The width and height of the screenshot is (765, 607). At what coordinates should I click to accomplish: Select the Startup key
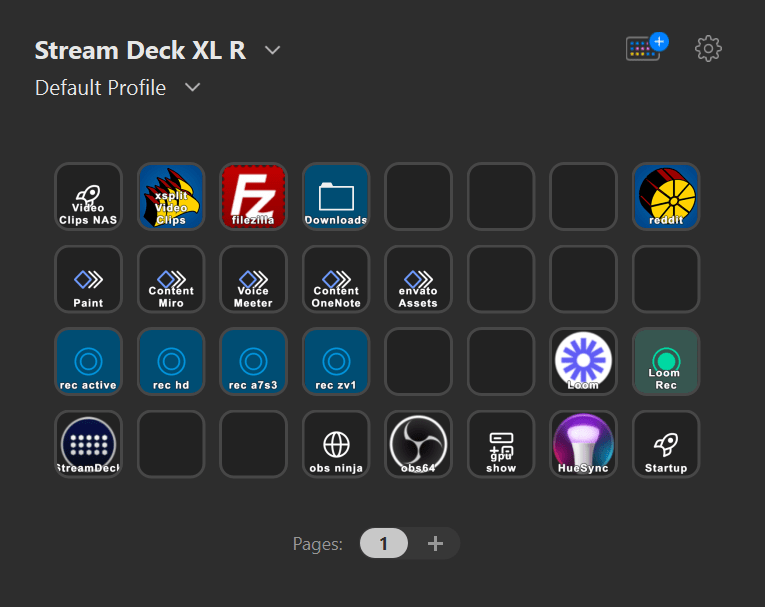pyautogui.click(x=666, y=444)
